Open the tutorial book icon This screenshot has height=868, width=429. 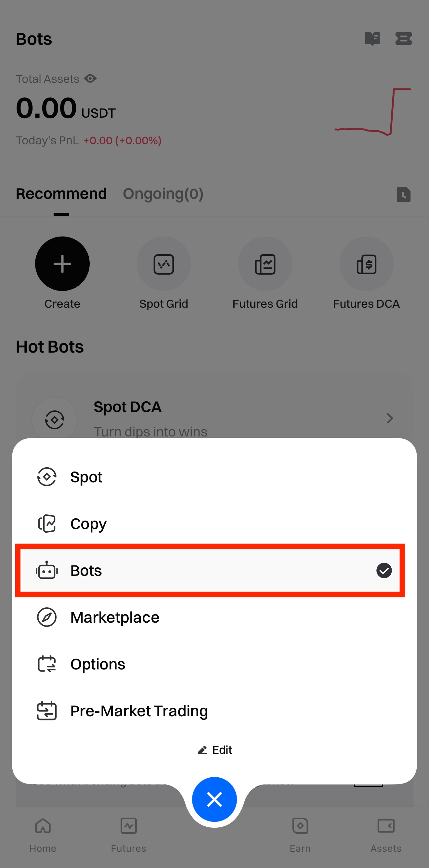coord(372,38)
